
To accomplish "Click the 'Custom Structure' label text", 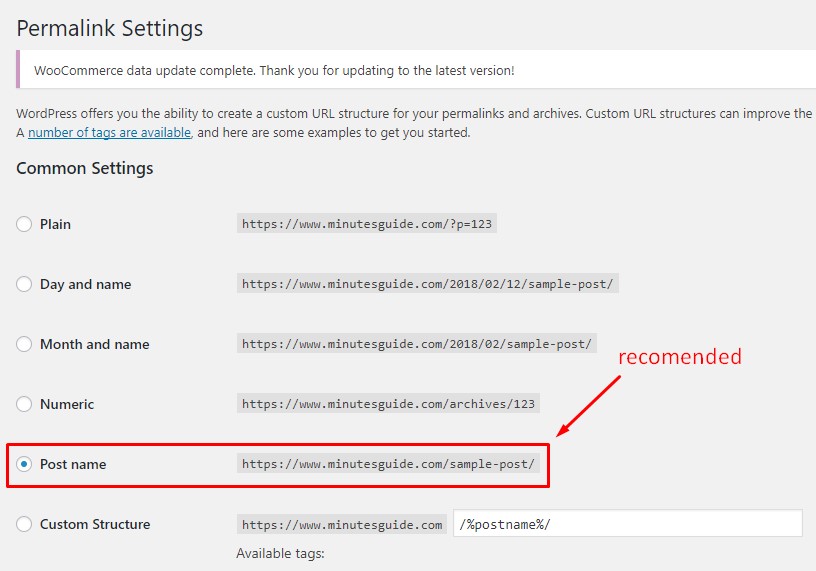I will (95, 524).
